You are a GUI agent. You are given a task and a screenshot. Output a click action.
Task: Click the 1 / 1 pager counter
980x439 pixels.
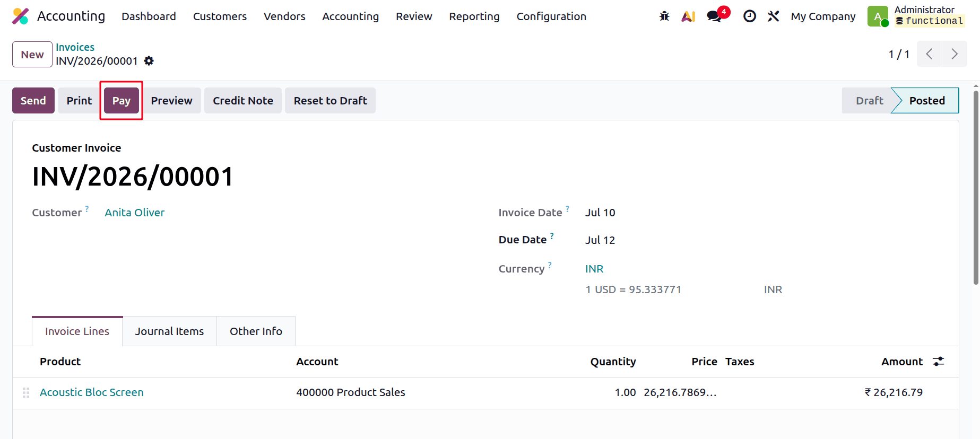(899, 54)
